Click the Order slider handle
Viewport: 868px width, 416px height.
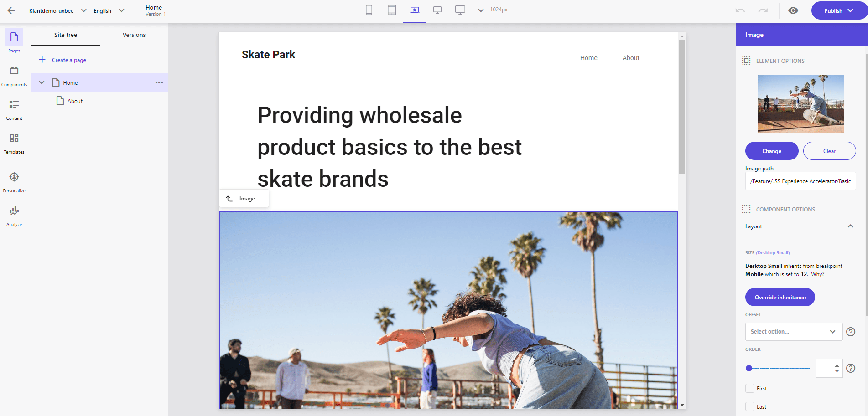coord(749,368)
